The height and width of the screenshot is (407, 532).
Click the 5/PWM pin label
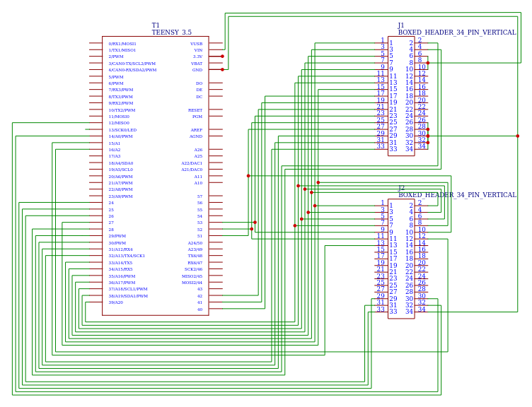pos(116,77)
